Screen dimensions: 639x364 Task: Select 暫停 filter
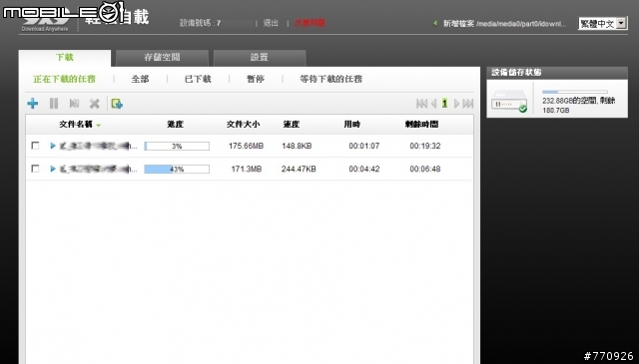point(256,79)
